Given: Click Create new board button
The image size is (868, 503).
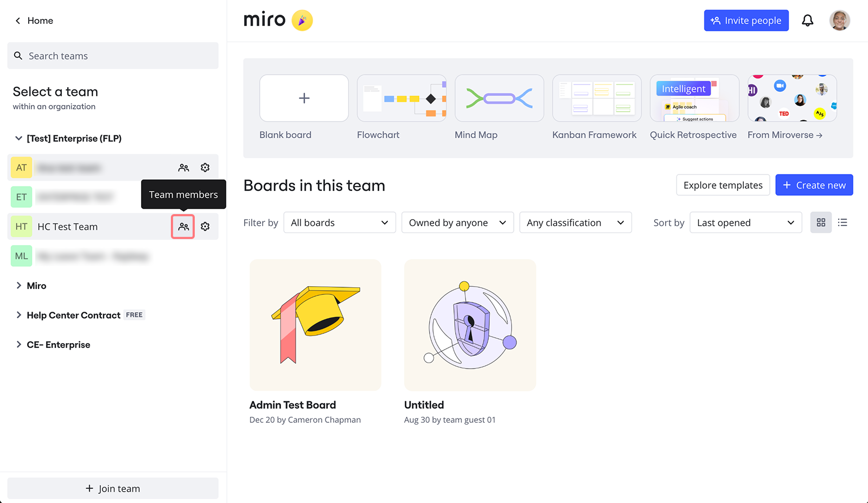Looking at the screenshot, I should pyautogui.click(x=814, y=185).
